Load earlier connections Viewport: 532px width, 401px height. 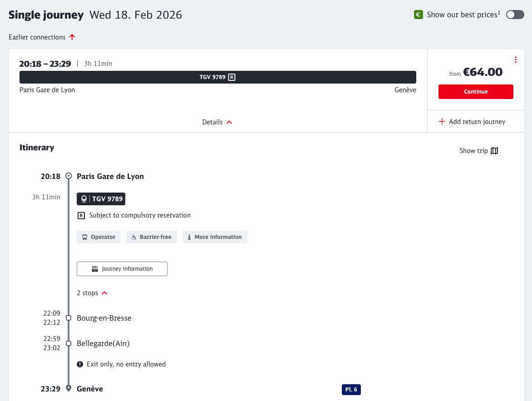coord(42,37)
